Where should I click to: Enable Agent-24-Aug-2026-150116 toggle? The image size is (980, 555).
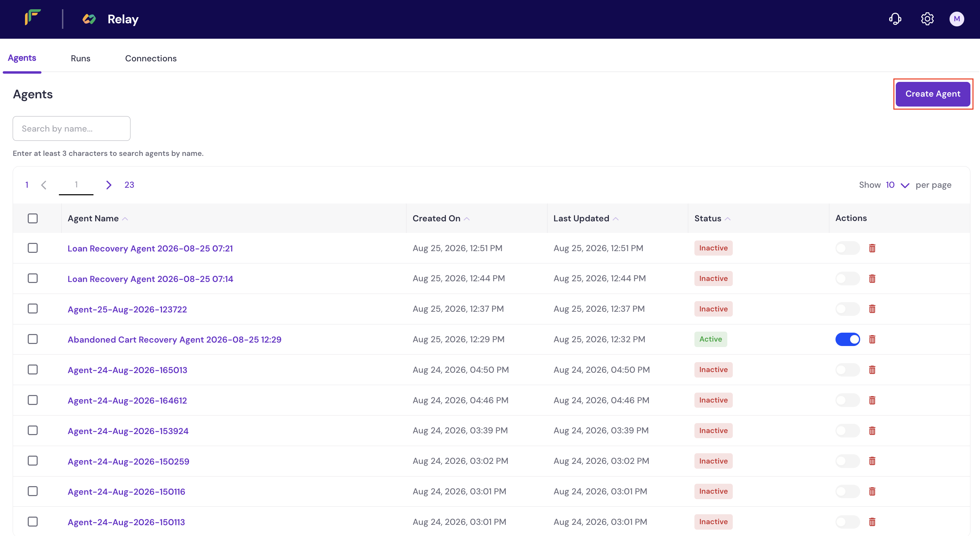pos(847,491)
